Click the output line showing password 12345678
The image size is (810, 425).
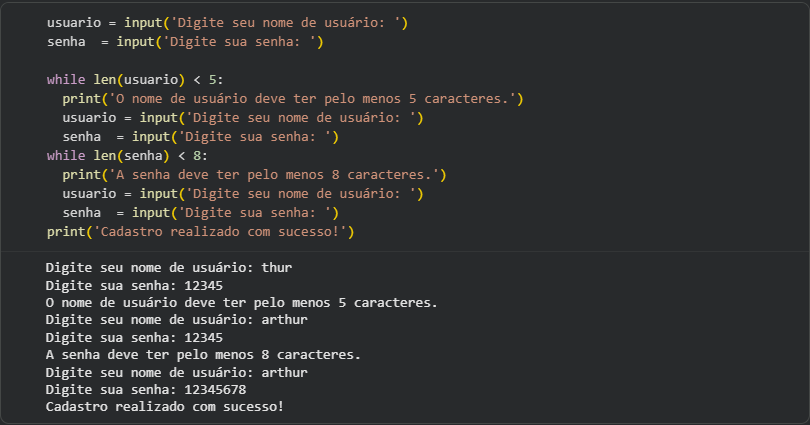point(146,389)
